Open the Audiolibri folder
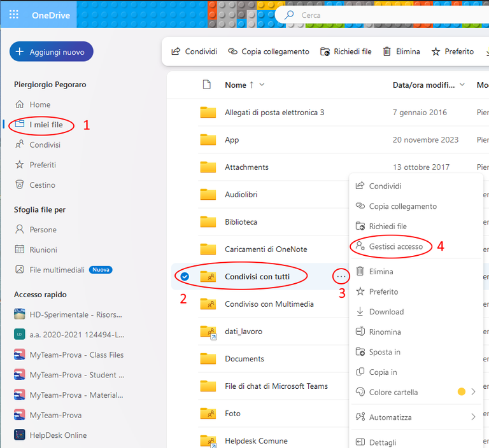The height and width of the screenshot is (448, 489). (241, 195)
